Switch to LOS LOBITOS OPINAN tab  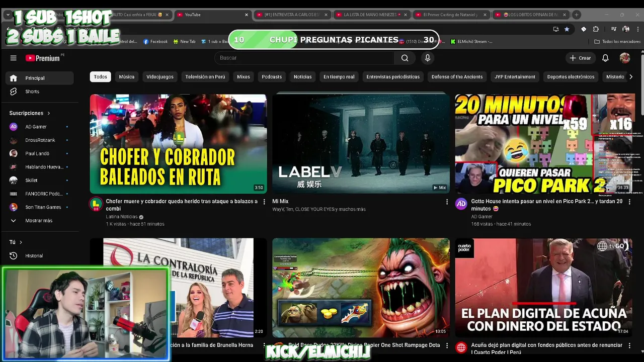point(532,15)
